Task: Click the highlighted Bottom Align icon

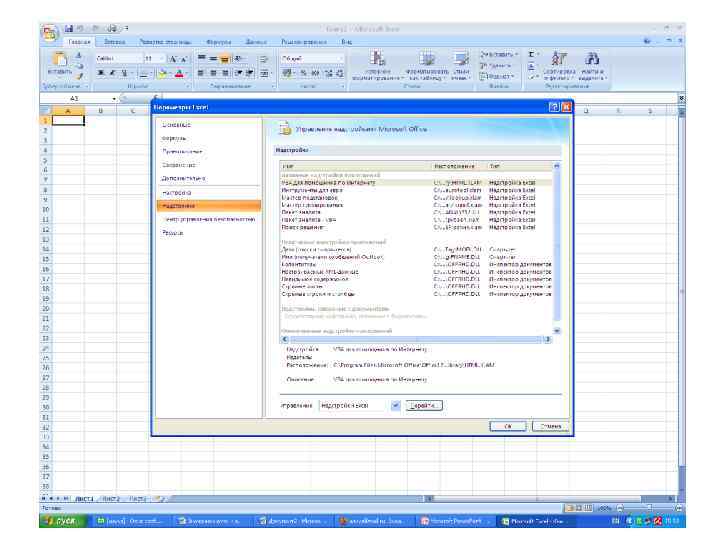Action: 225,58
